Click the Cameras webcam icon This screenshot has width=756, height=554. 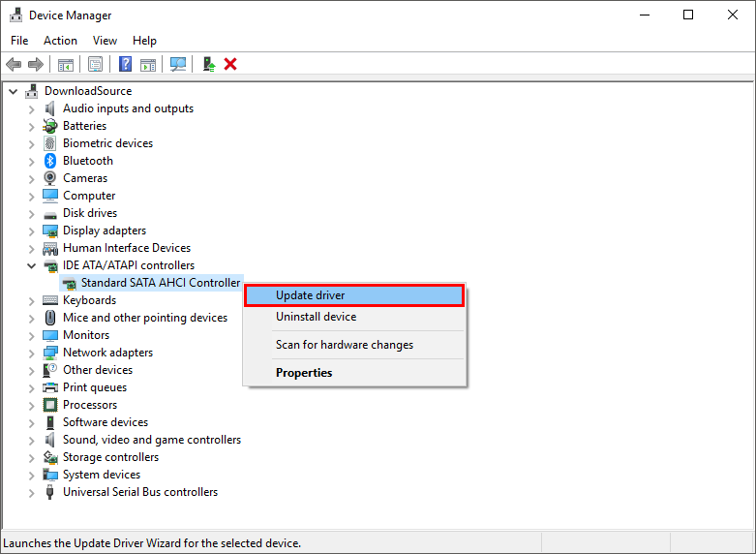tap(49, 178)
